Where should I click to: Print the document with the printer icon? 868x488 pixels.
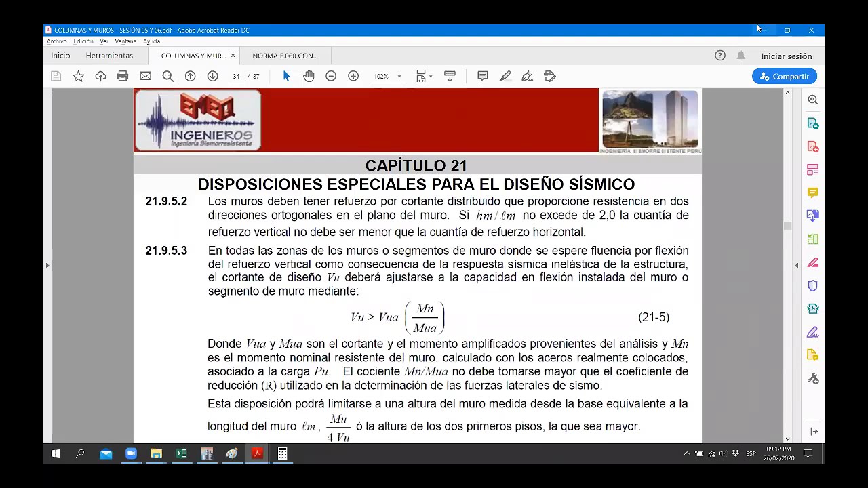[x=123, y=77]
